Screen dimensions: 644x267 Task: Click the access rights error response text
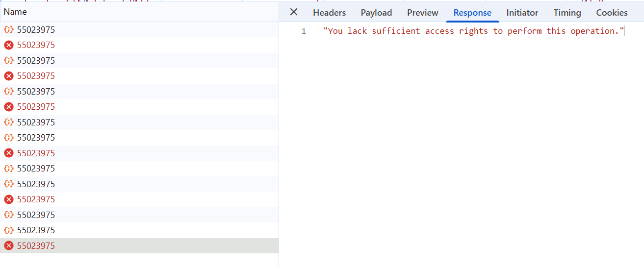[x=473, y=31]
